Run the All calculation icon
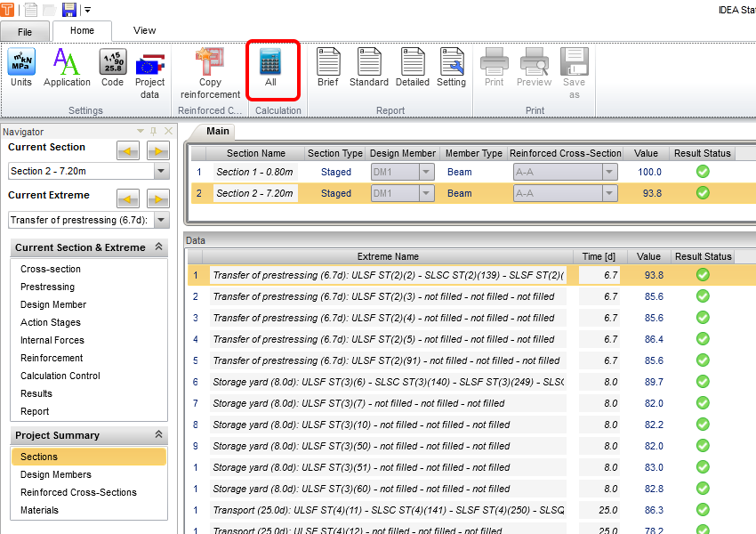Image resolution: width=756 pixels, height=534 pixels. pyautogui.click(x=270, y=68)
